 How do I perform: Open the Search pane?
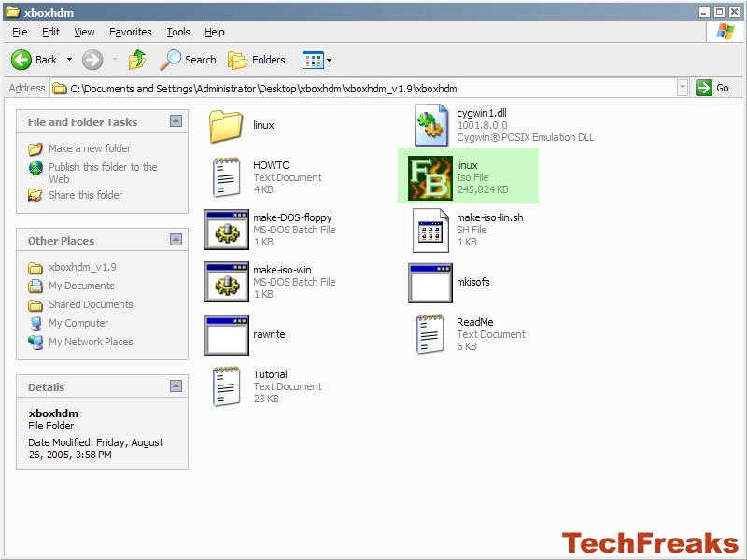[188, 60]
